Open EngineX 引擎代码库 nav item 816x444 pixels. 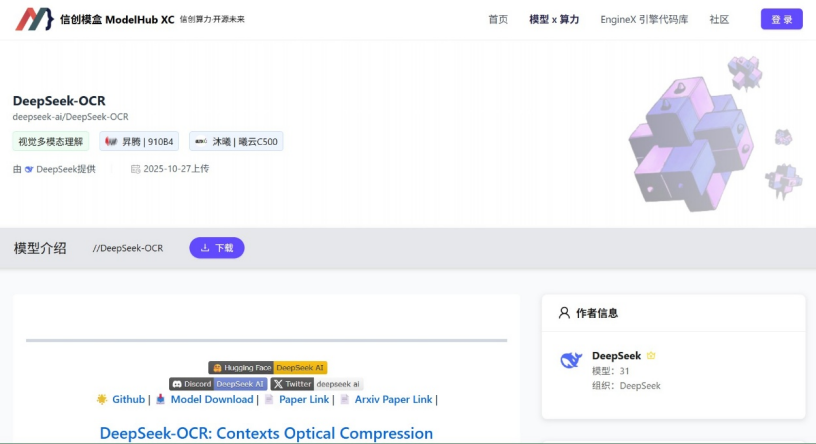[644, 19]
